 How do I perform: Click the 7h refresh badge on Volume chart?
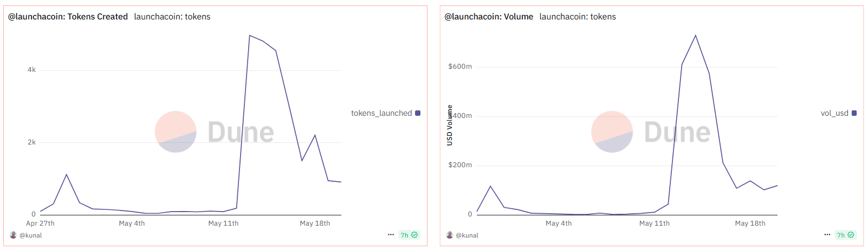pyautogui.click(x=845, y=235)
